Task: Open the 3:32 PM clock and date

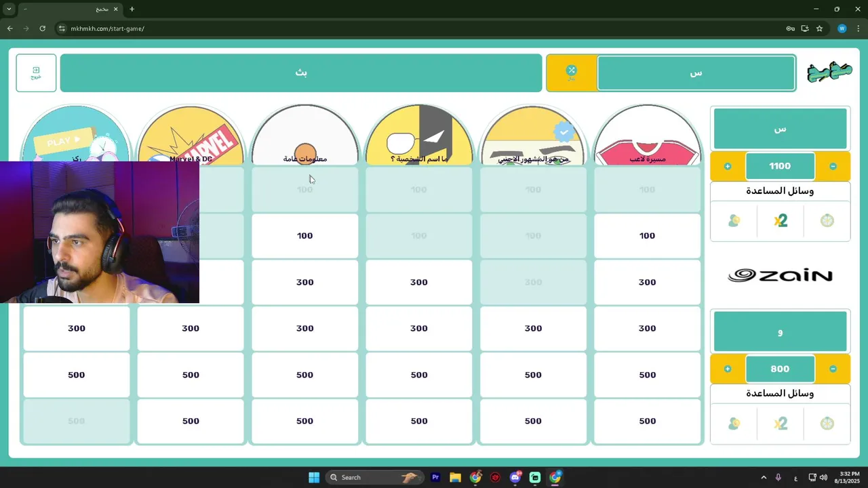Action: tap(848, 477)
